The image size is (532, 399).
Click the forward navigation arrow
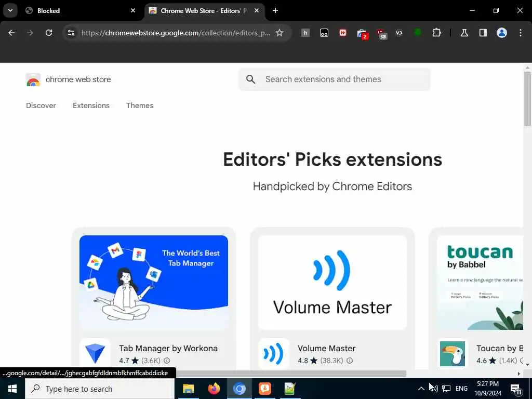pos(30,33)
